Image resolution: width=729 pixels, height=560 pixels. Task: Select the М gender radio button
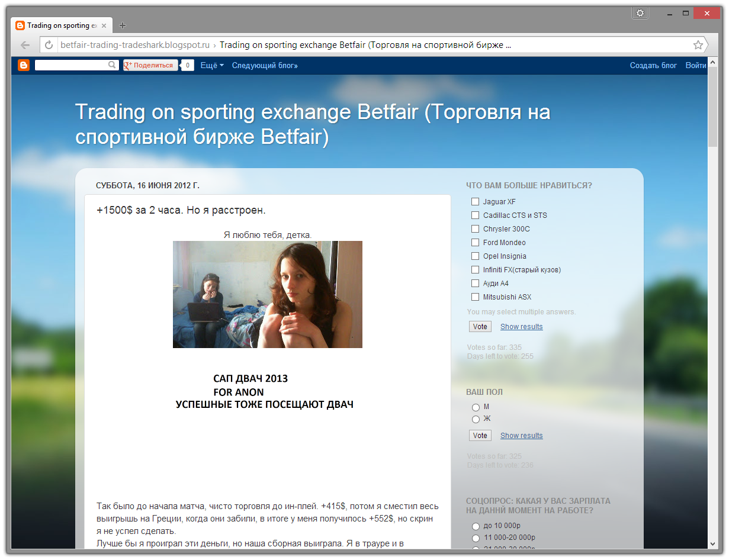476,407
